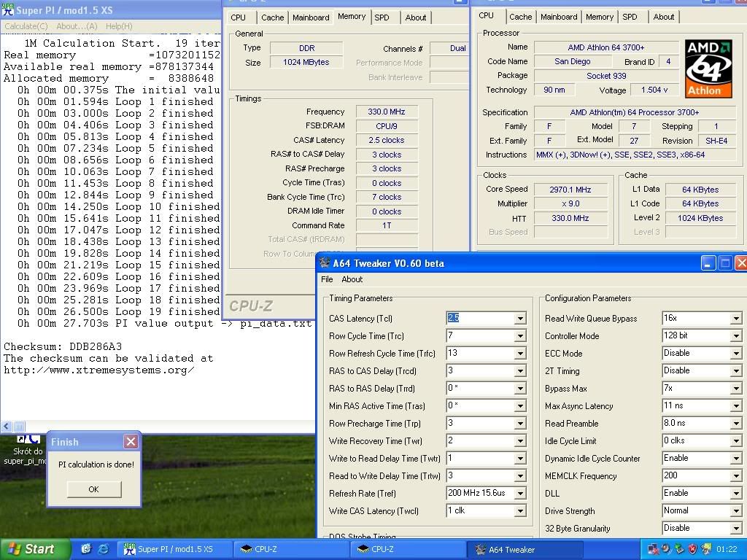
Task: Close the Finish dialog
Action: point(131,442)
